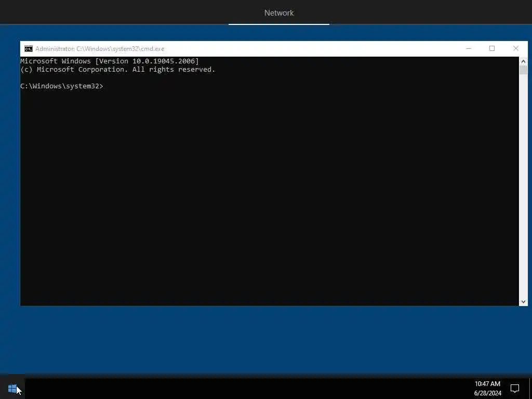Click the Microsoft Windows version text line
This screenshot has width=532, height=399.
(110, 61)
